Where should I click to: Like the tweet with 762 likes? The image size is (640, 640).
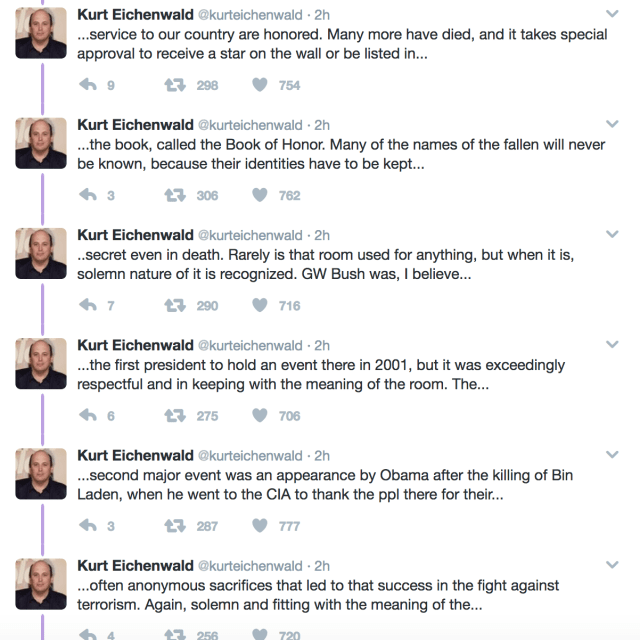(x=260, y=195)
